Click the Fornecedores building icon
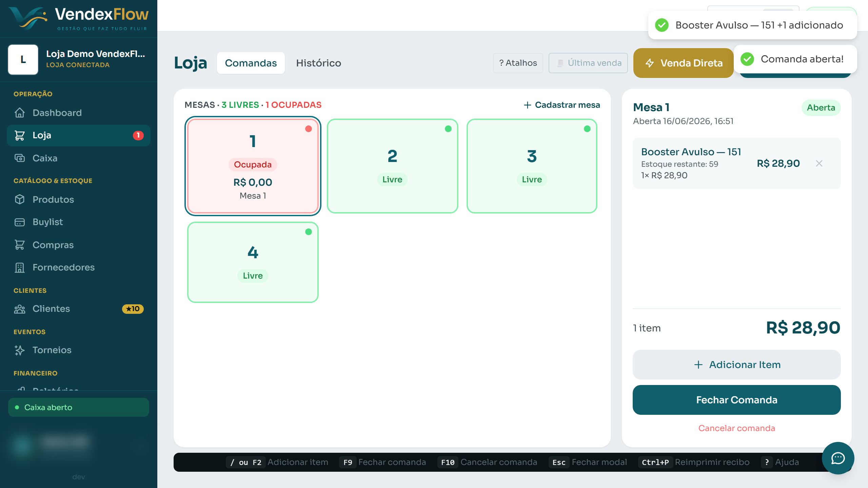This screenshot has width=868, height=488. pyautogui.click(x=20, y=267)
